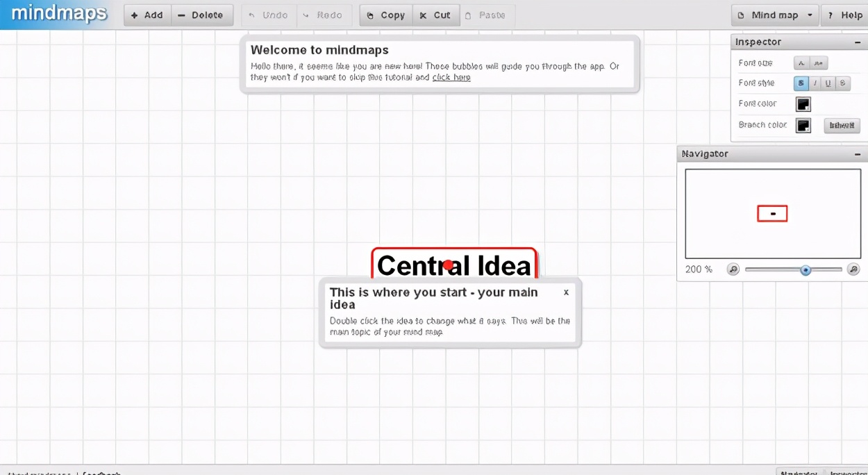Copy the selected node
Screen dimensions: 868x475
pos(386,15)
